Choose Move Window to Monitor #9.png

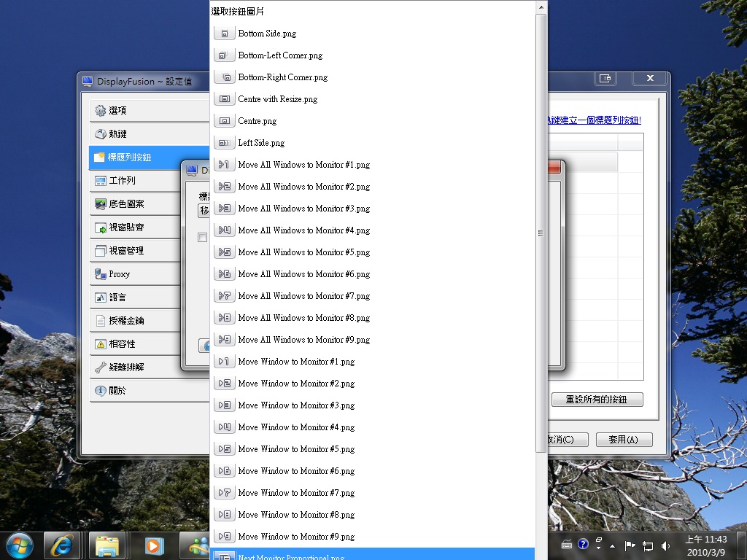tap(296, 537)
